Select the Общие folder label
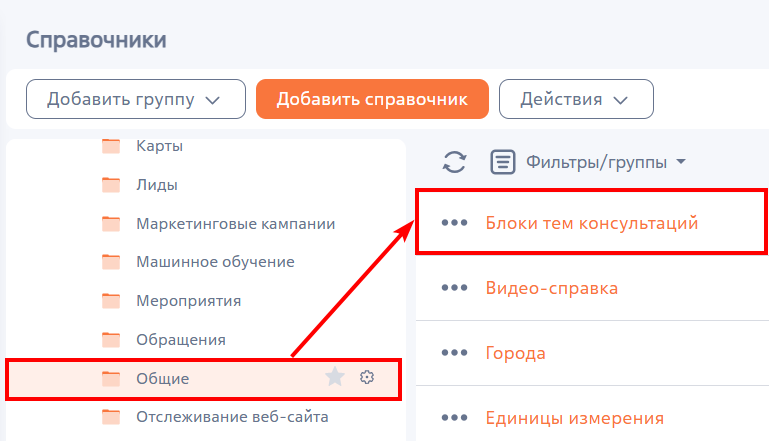Viewport: 769px width, 441px height. (162, 378)
